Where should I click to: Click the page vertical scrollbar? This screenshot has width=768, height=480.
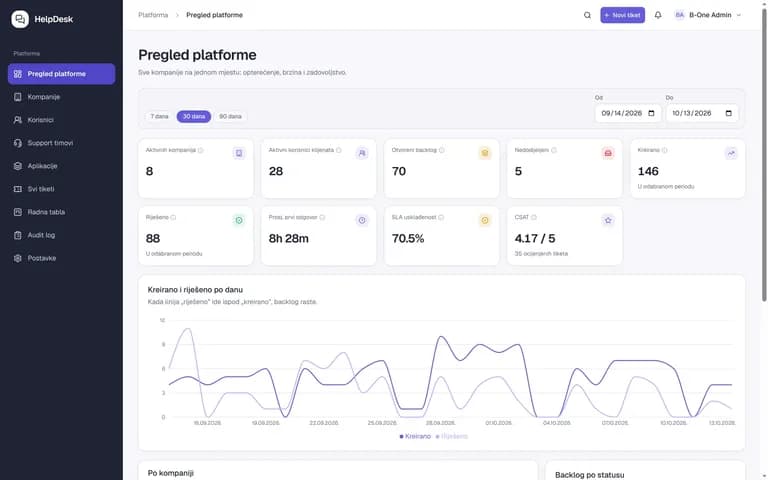click(x=764, y=154)
